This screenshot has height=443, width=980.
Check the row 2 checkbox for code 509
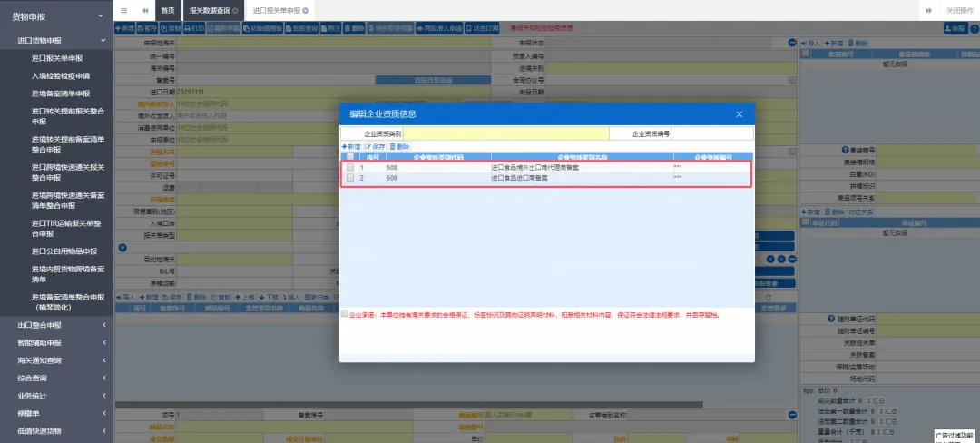[x=350, y=178]
